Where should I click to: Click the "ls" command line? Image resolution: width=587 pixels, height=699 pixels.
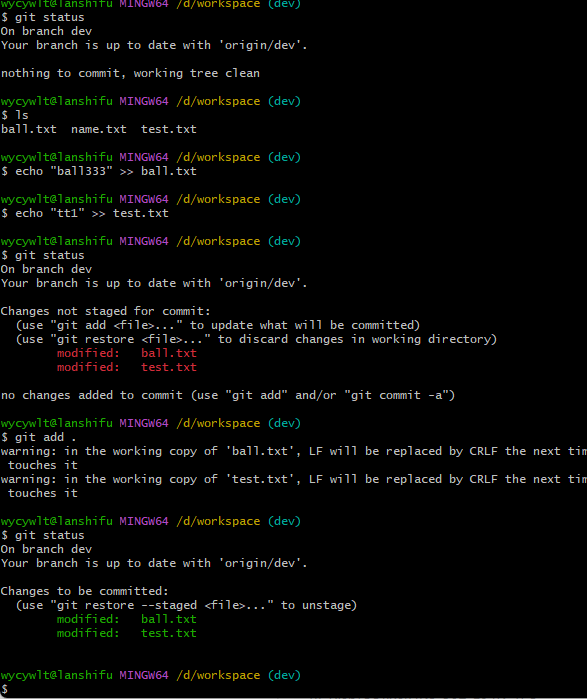click(15, 115)
